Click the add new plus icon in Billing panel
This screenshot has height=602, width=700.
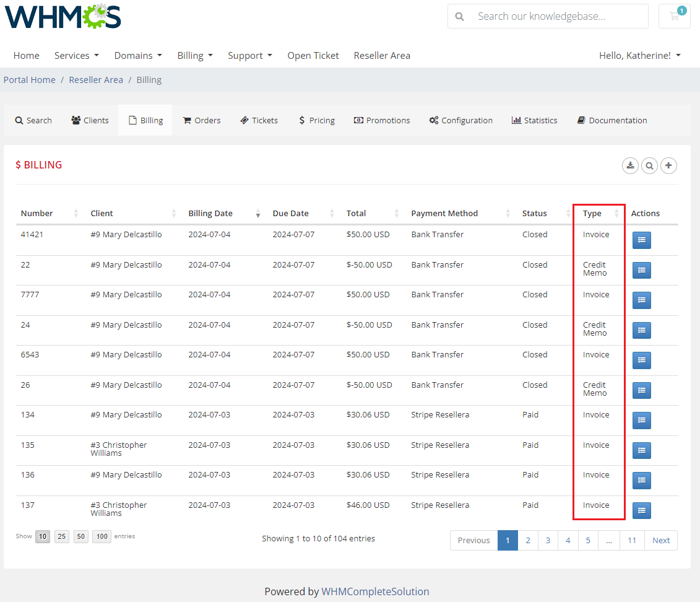(x=668, y=166)
